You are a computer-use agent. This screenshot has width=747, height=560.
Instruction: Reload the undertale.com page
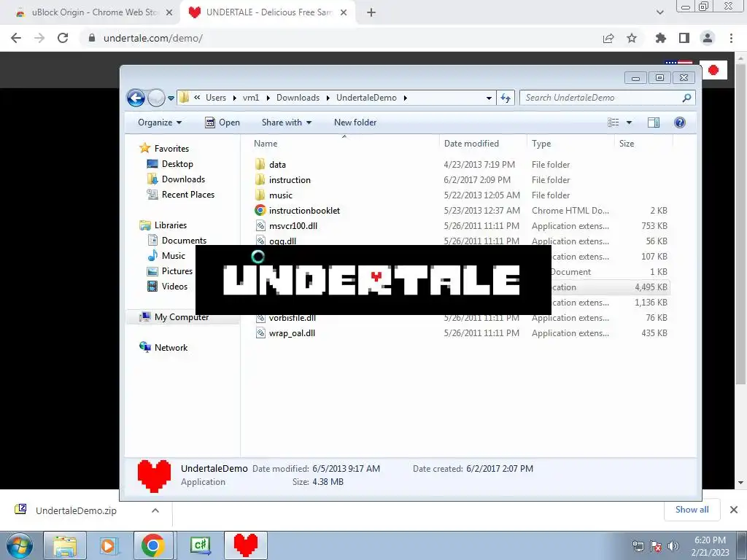pyautogui.click(x=63, y=38)
